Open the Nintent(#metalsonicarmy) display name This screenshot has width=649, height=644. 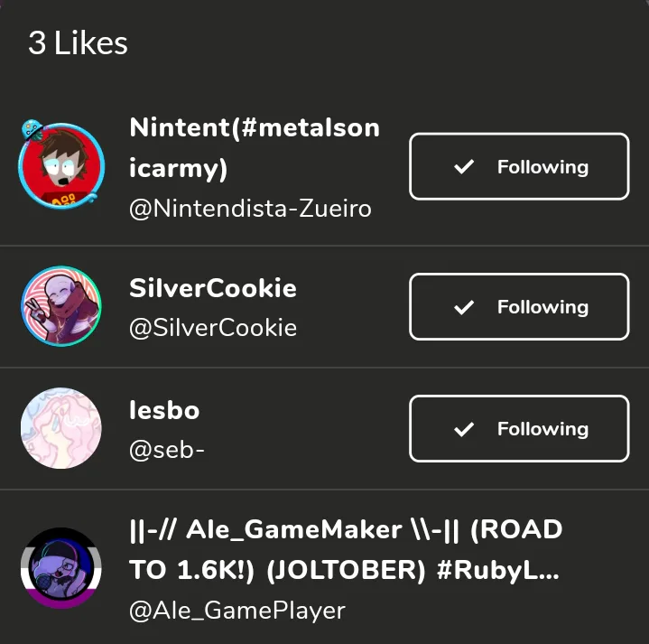click(254, 147)
